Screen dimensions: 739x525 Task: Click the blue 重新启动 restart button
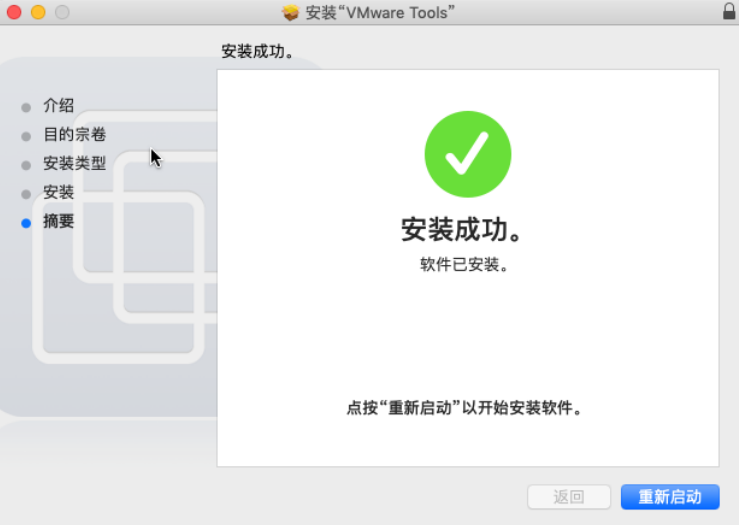670,497
